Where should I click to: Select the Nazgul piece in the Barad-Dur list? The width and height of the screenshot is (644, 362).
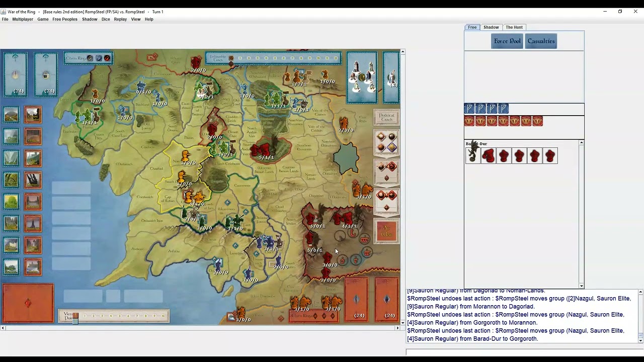click(x=473, y=155)
